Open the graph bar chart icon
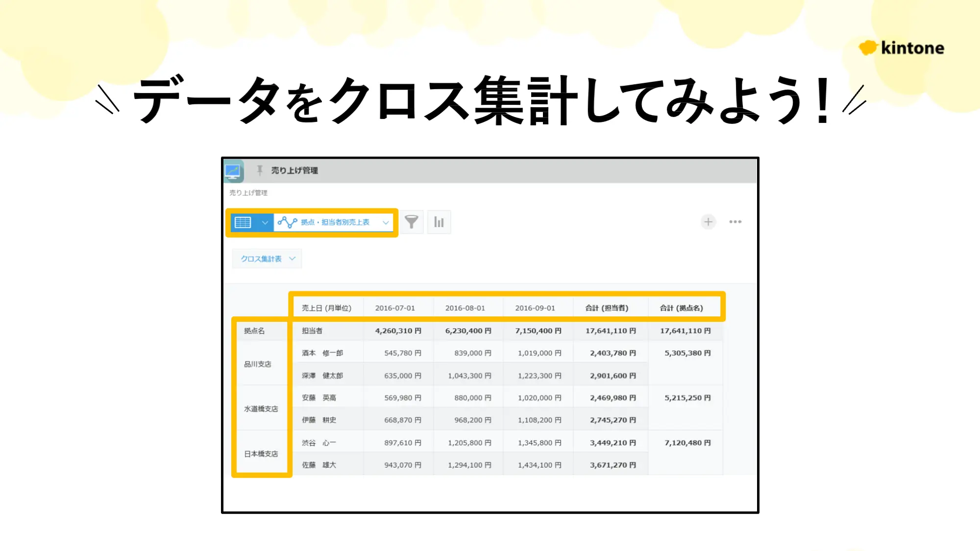The height and width of the screenshot is (551, 980). (439, 222)
